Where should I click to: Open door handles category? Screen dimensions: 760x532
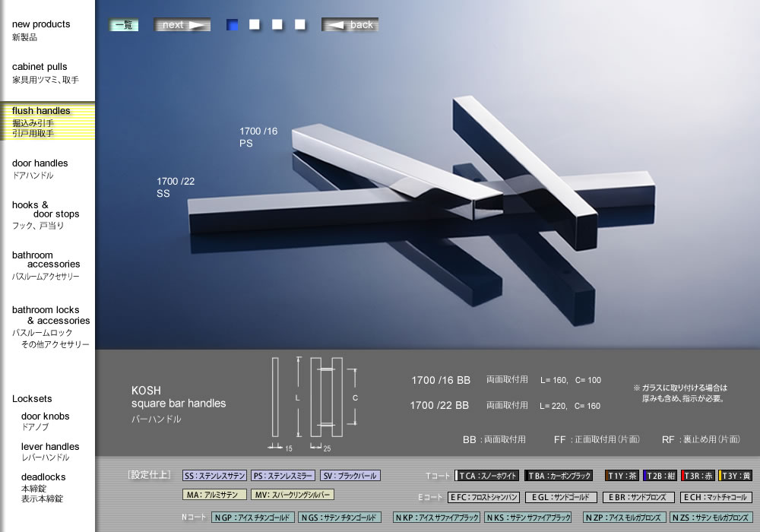40,169
